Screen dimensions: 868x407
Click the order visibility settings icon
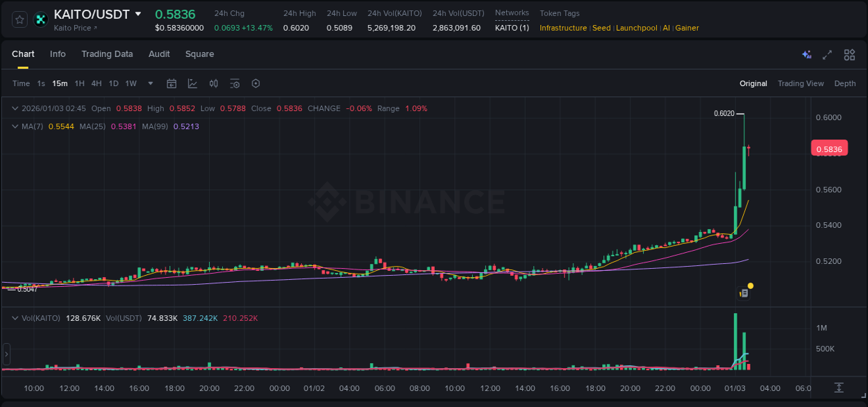tap(235, 83)
